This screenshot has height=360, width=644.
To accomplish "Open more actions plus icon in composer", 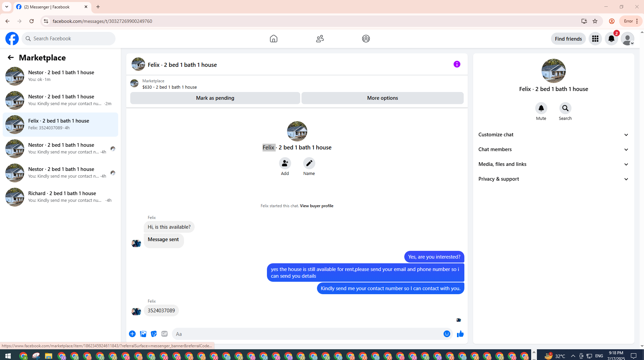I will pos(132,334).
